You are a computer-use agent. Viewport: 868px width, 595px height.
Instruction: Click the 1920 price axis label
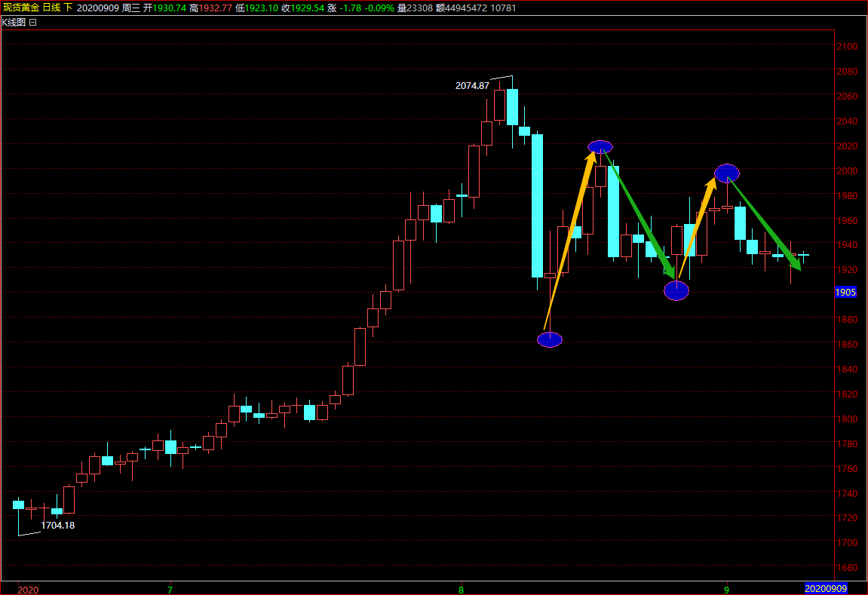click(847, 269)
